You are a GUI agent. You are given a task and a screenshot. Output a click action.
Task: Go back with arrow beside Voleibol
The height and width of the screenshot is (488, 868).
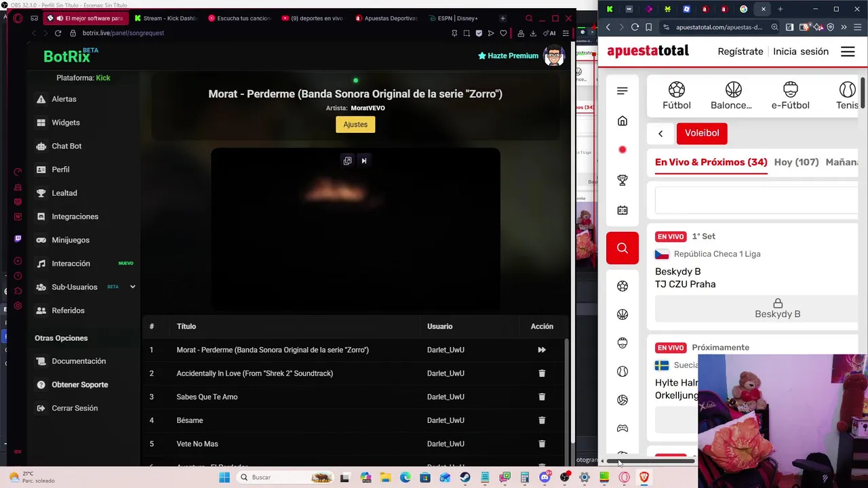pyautogui.click(x=660, y=134)
